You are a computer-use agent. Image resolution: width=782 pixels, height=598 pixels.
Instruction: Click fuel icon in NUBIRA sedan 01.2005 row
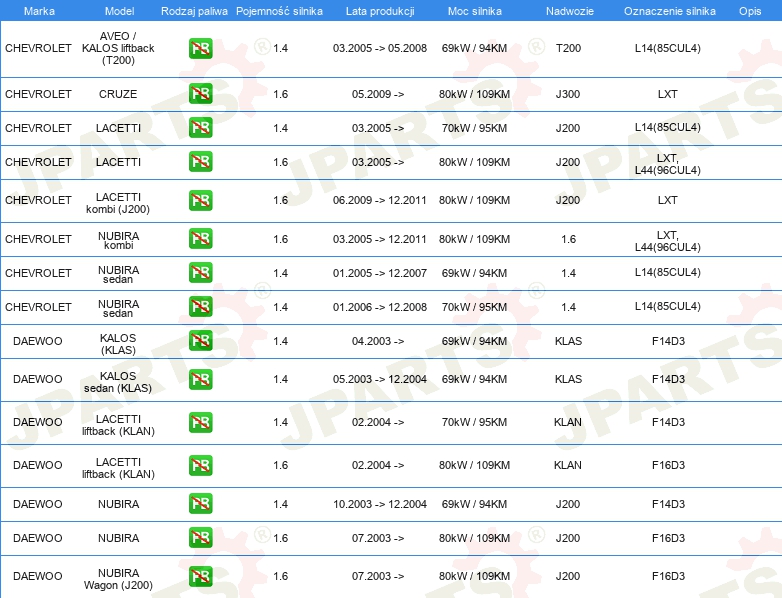200,272
